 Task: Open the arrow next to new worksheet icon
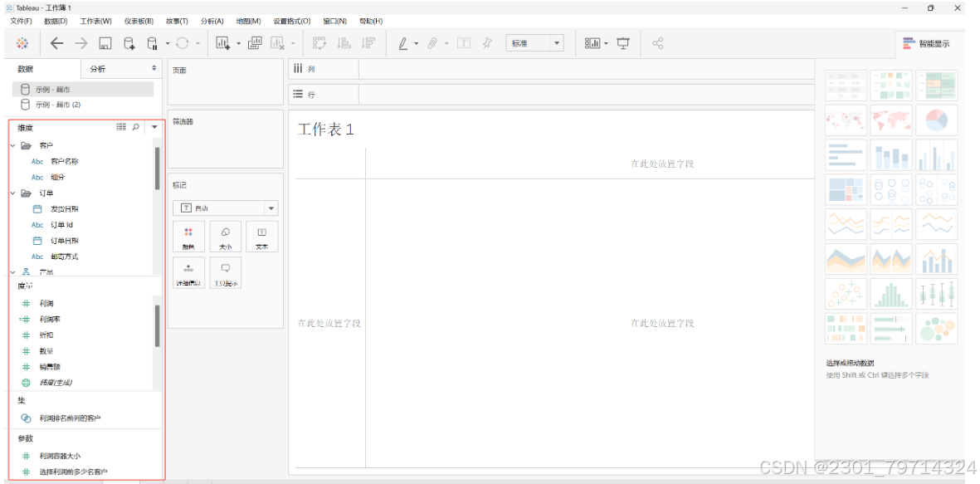pos(238,43)
